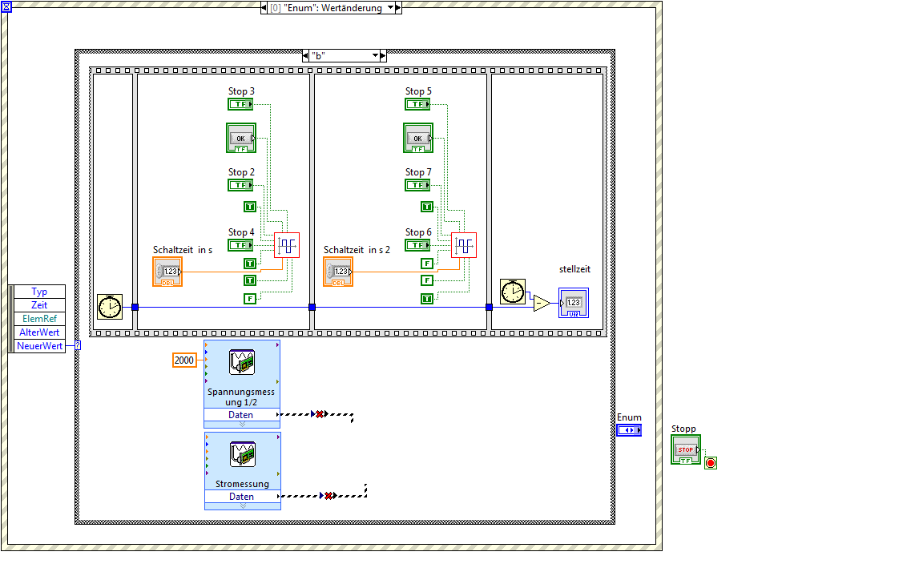
Task: Select the Stop 2 boolean terminal
Action: coord(240,185)
